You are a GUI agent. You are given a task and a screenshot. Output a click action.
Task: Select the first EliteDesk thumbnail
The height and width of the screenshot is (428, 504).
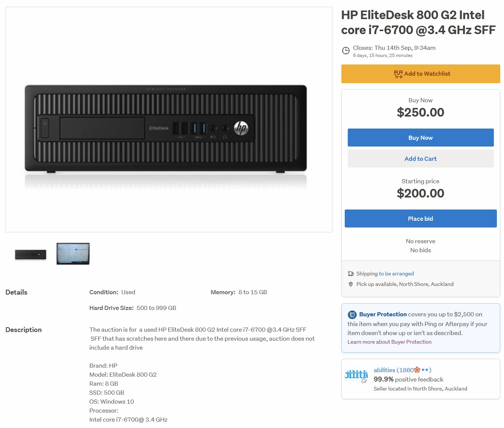click(x=31, y=254)
